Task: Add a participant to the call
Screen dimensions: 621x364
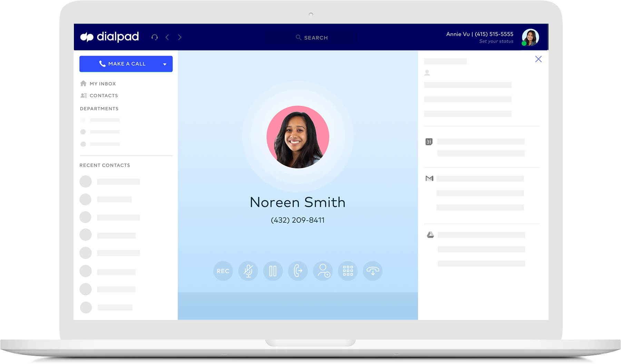Action: tap(323, 271)
